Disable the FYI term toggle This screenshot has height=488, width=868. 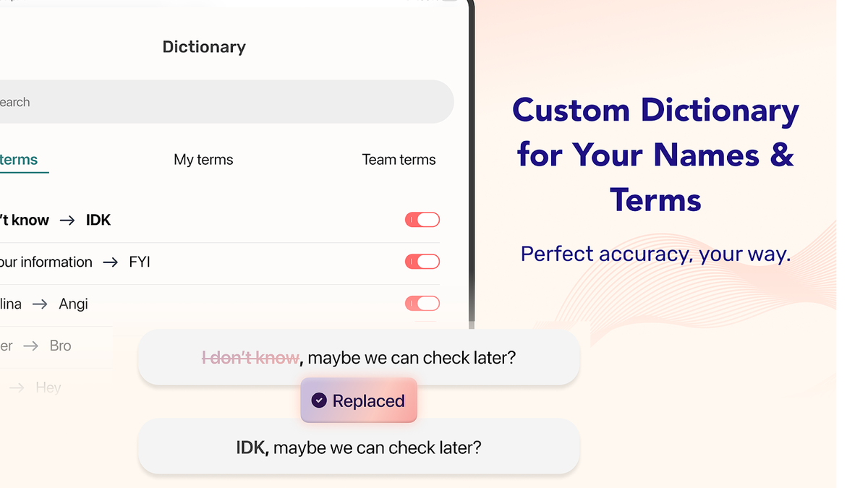pyautogui.click(x=422, y=261)
